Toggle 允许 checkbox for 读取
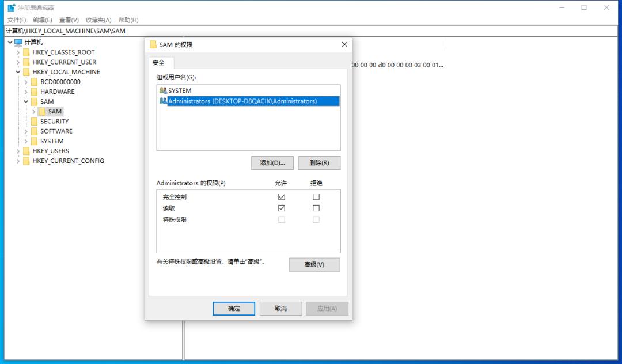 tap(282, 208)
